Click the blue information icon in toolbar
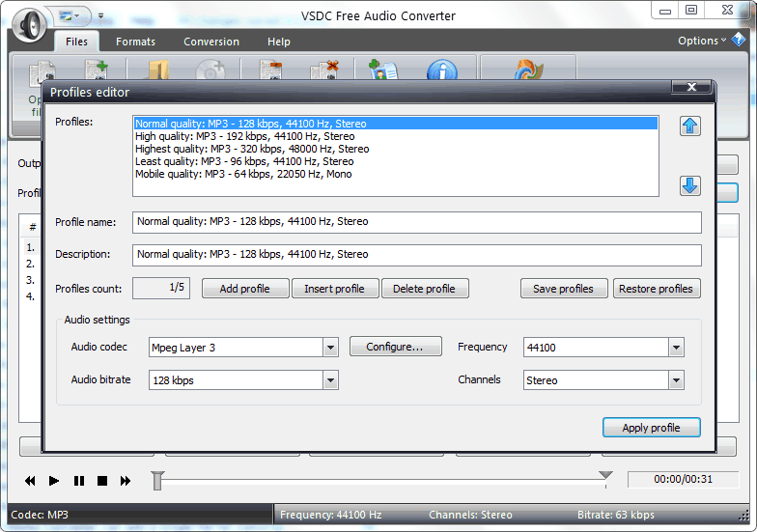The width and height of the screenshot is (757, 532). (x=442, y=70)
